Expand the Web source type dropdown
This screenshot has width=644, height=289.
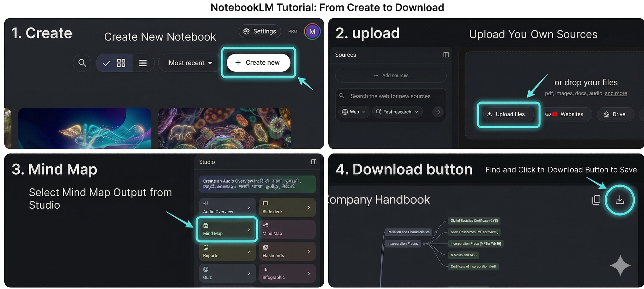[x=354, y=112]
